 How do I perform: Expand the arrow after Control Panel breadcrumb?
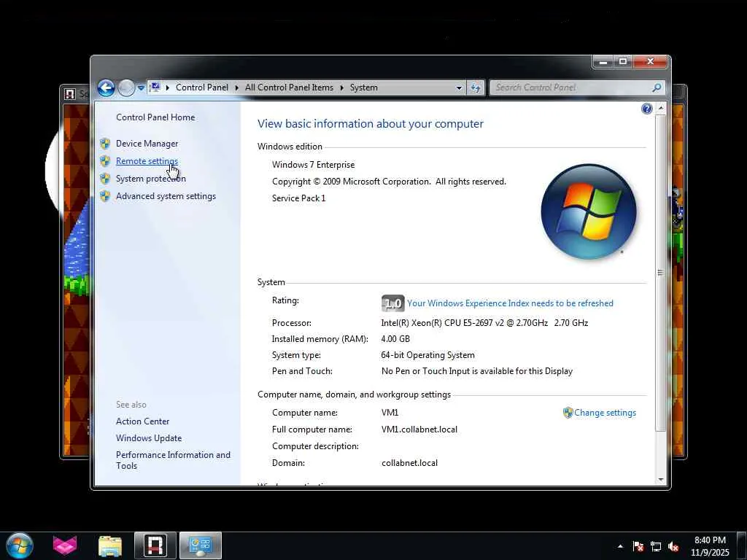237,87
